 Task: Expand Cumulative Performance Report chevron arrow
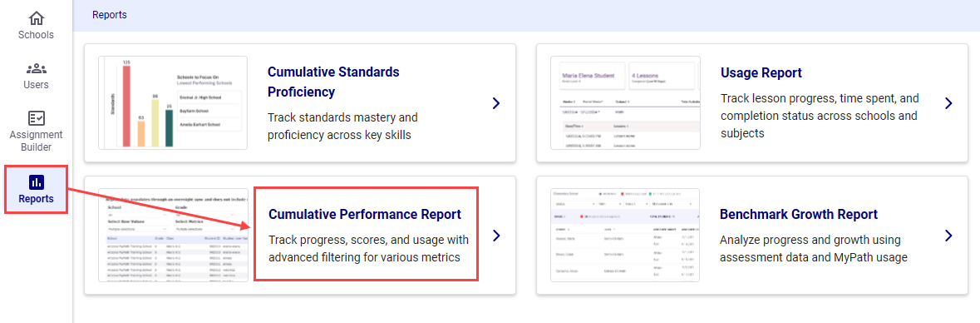tap(495, 236)
